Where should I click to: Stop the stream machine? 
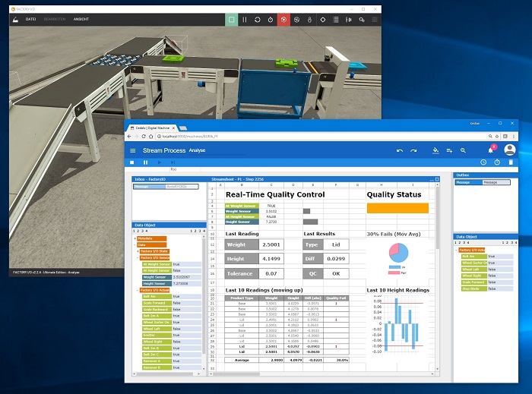[132, 162]
